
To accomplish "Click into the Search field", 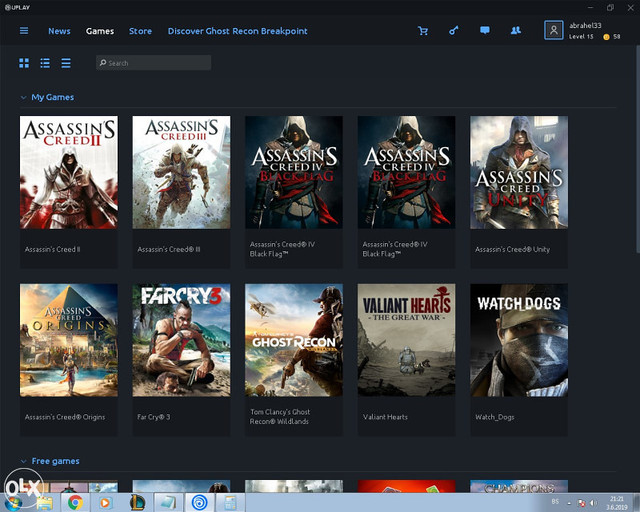I will click(153, 63).
